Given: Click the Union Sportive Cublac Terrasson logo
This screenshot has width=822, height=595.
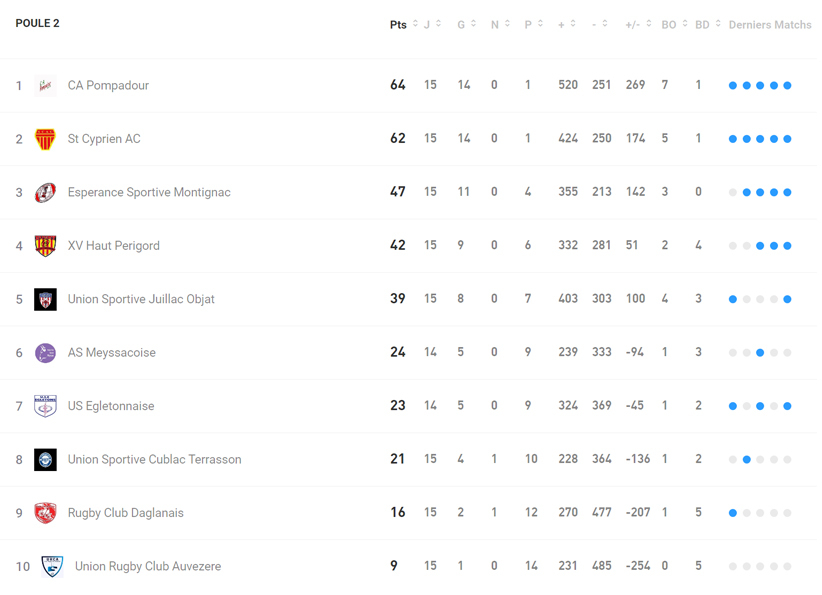Looking at the screenshot, I should (45, 460).
